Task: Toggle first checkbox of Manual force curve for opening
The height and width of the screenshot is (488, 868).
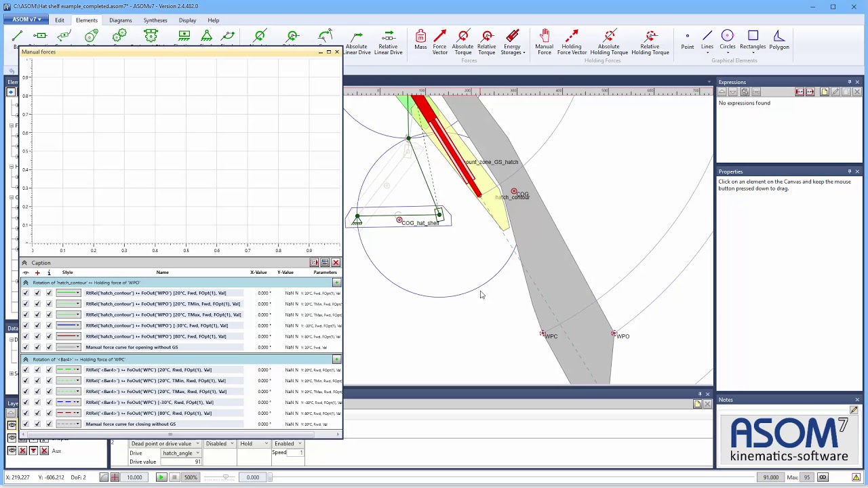Action: pyautogui.click(x=26, y=347)
